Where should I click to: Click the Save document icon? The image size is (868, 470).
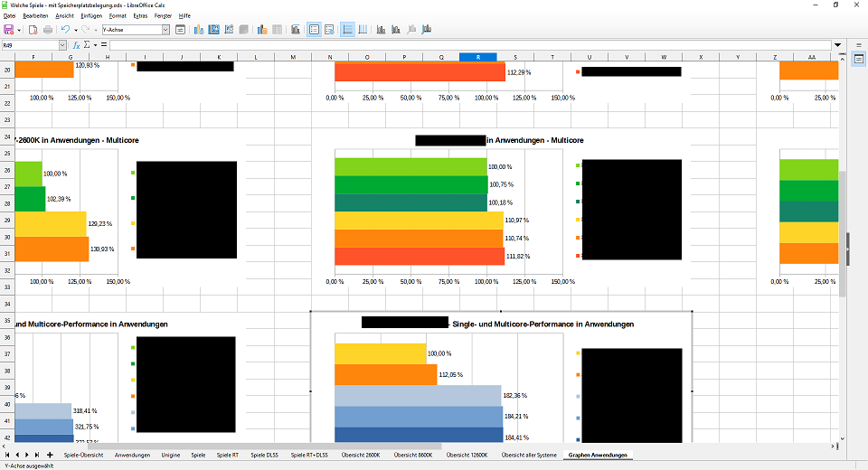[9, 30]
